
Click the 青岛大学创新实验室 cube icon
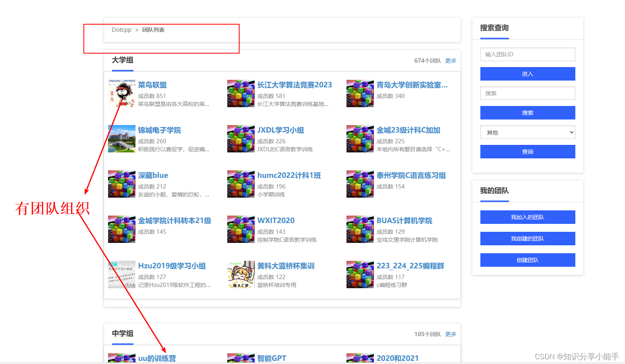360,94
